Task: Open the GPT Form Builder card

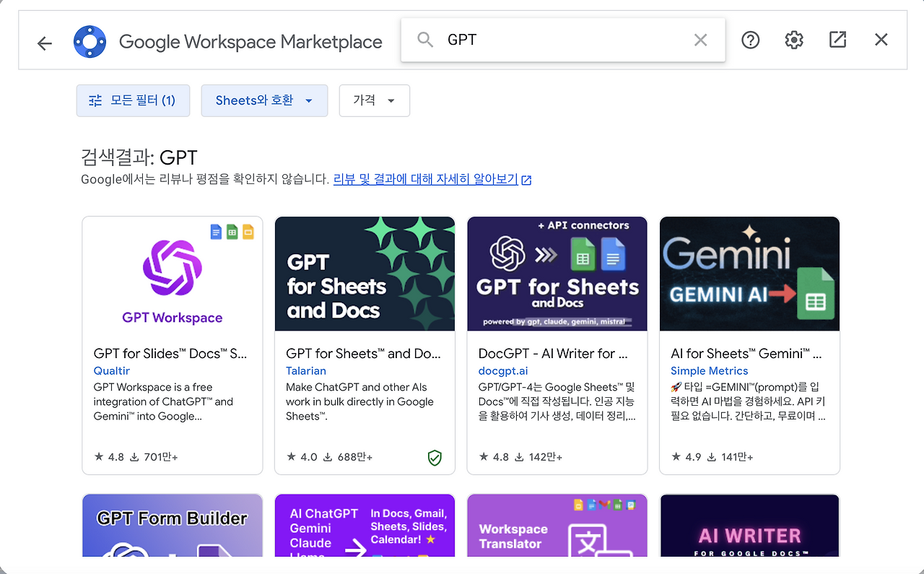Action: 173,526
